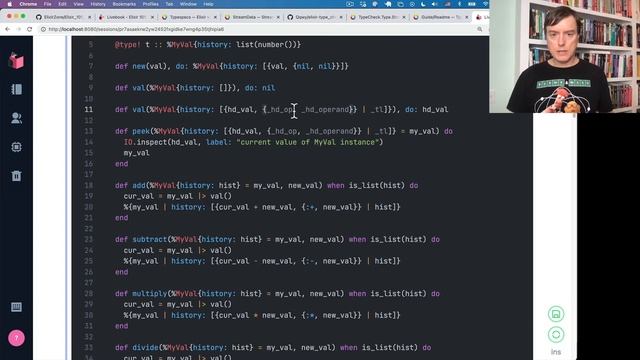Open the sections outline panel
The width and height of the screenshot is (640, 360).
pos(16,89)
